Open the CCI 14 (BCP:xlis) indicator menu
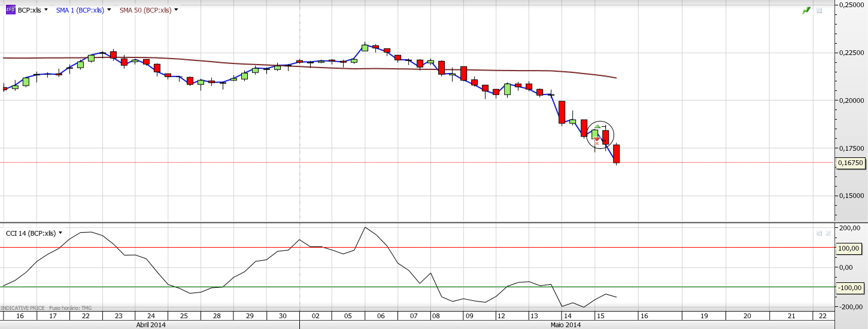The height and width of the screenshot is (329, 868). (x=60, y=233)
